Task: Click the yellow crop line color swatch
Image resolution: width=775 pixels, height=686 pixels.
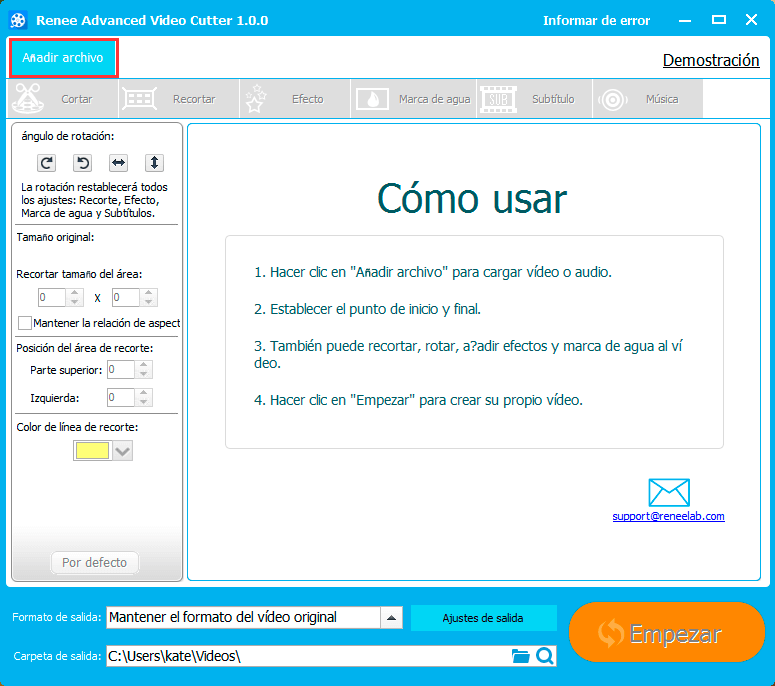Action: coord(92,451)
